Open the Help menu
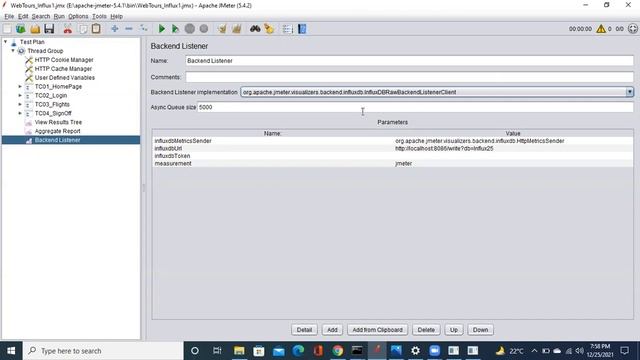This screenshot has height=360, width=640. [116, 16]
